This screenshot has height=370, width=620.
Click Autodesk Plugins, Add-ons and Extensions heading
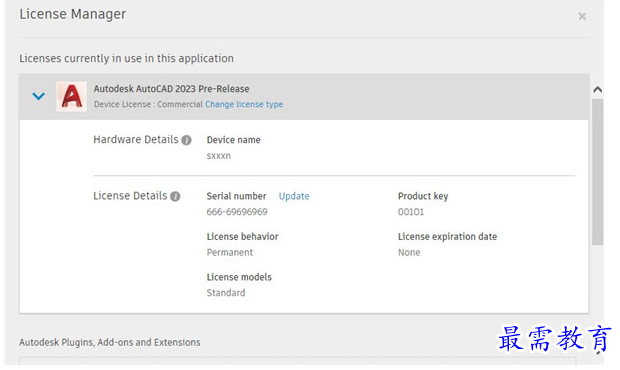click(x=110, y=342)
